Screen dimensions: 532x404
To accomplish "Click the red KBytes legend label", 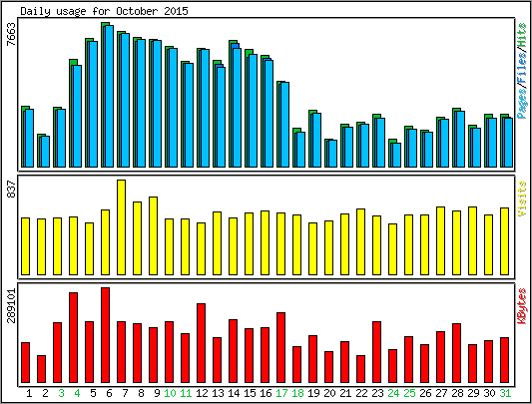I will click(x=522, y=306).
